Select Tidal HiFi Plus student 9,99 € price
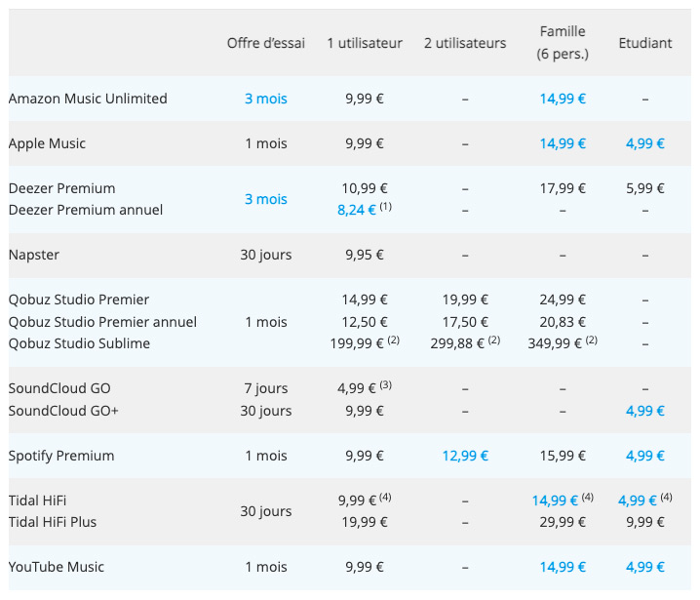The width and height of the screenshot is (700, 600). pos(645,522)
